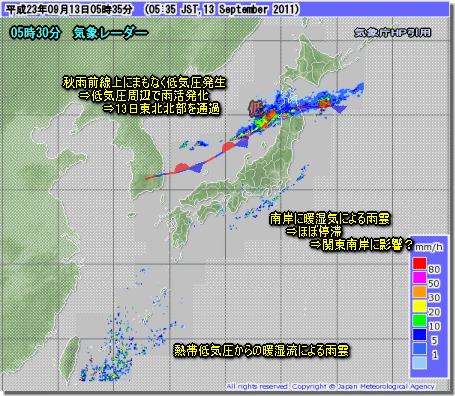Click the 気象庁HP引用 source label

pos(393,32)
